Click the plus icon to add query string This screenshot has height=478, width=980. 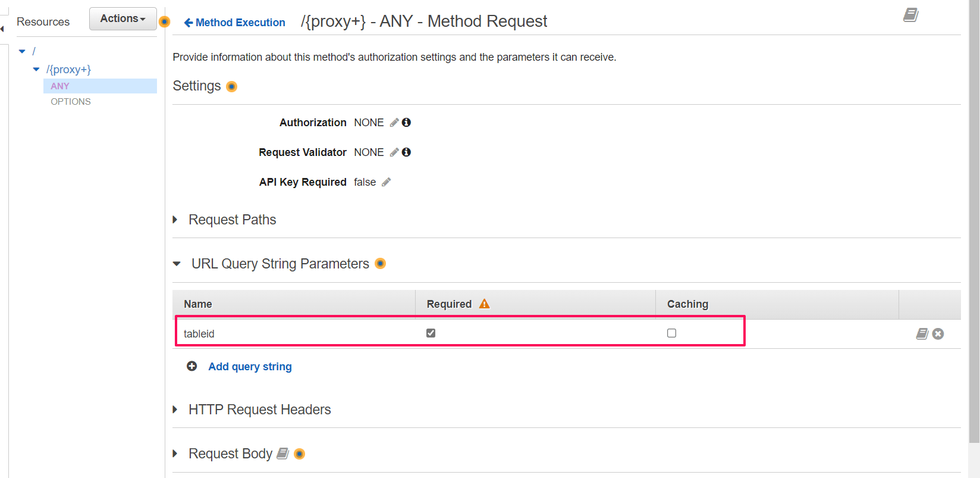191,366
